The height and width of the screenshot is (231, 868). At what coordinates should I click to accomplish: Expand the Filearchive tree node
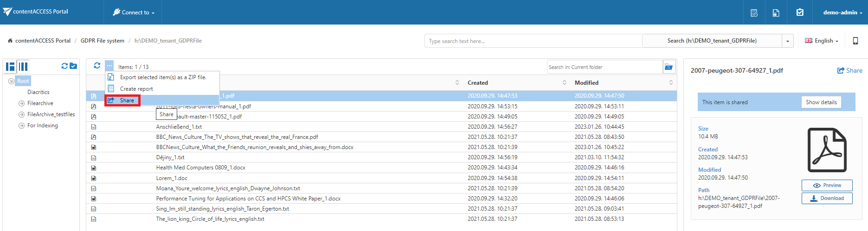pos(21,103)
